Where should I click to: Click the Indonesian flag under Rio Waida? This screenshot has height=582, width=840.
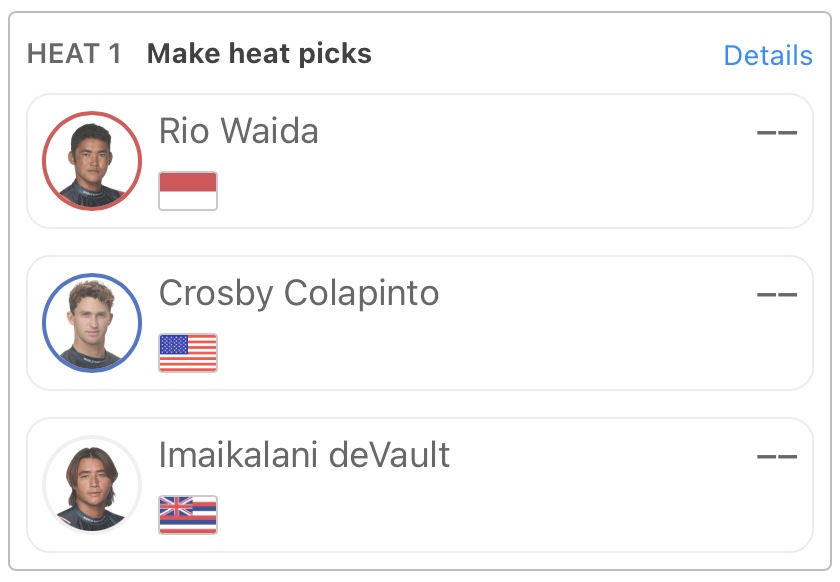coord(188,191)
